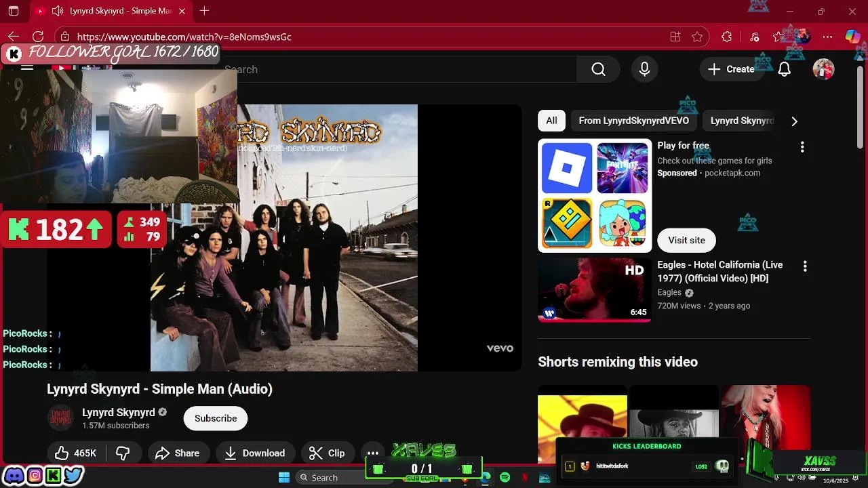Viewport: 868px width, 488px height.
Task: Open the tab actions menu icon
Action: coord(14,11)
